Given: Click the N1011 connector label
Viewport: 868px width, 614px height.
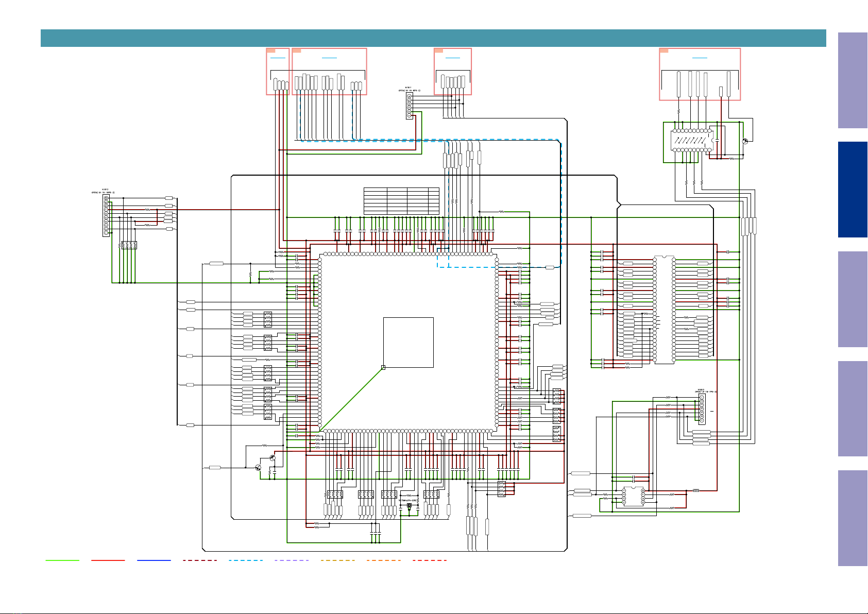Looking at the screenshot, I should click(x=409, y=88).
